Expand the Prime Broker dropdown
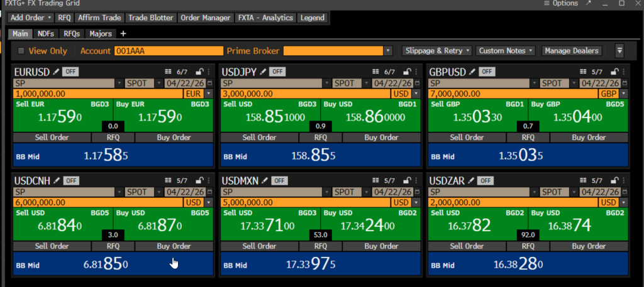 click(388, 51)
